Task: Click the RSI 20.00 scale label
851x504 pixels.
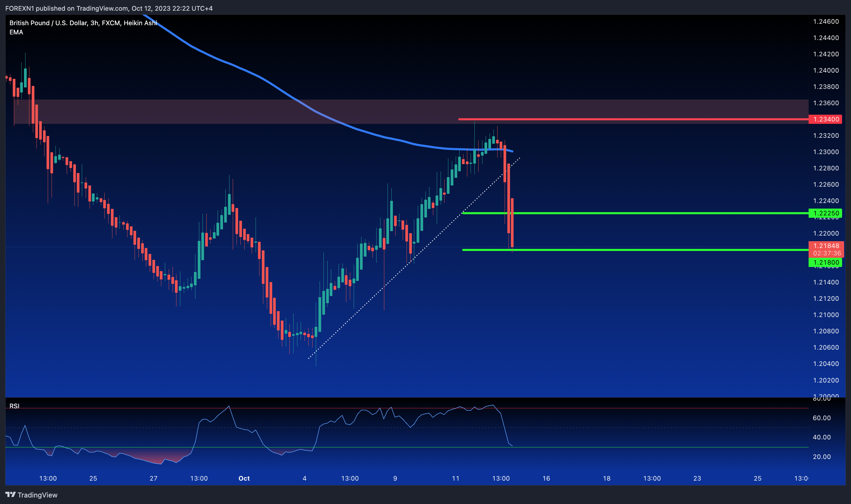Action: (821, 457)
